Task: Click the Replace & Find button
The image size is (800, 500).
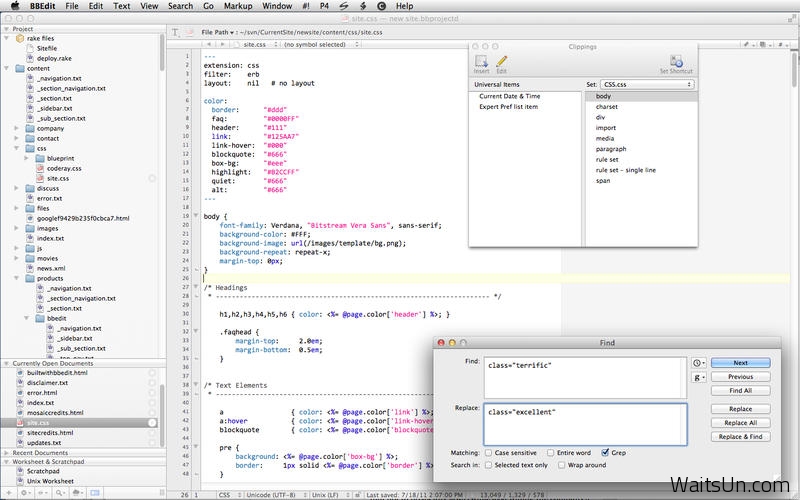Action: pyautogui.click(x=740, y=437)
